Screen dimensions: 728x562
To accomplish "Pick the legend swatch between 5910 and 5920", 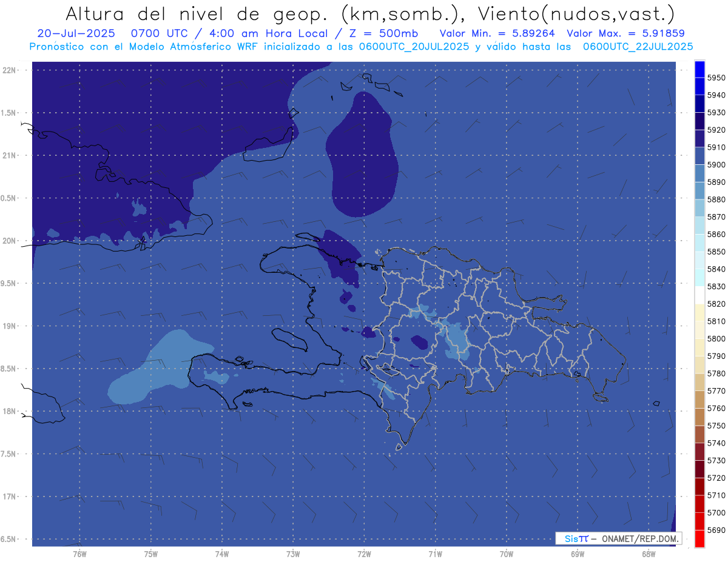I will 699,139.
